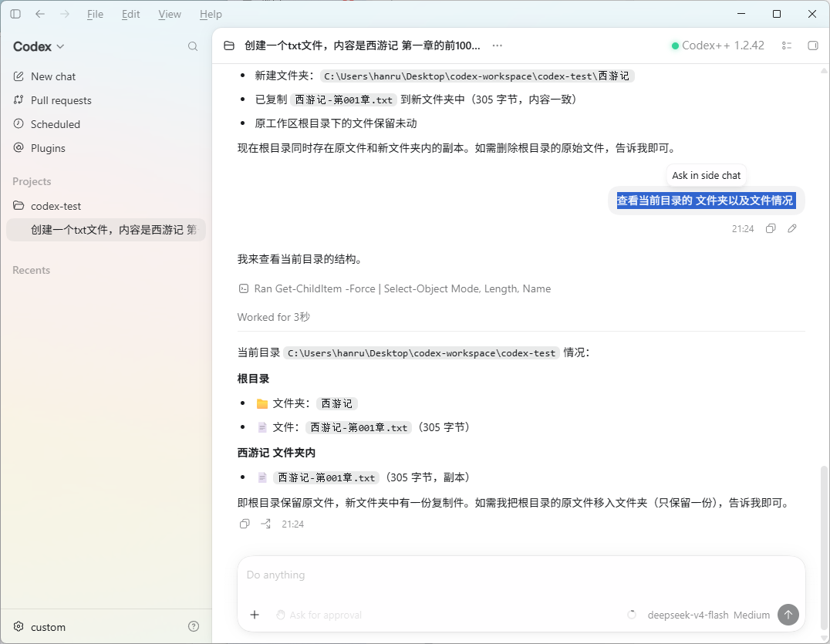The image size is (830, 644).
Task: Expand the Ran Get-ChildItem command entry
Action: [394, 289]
